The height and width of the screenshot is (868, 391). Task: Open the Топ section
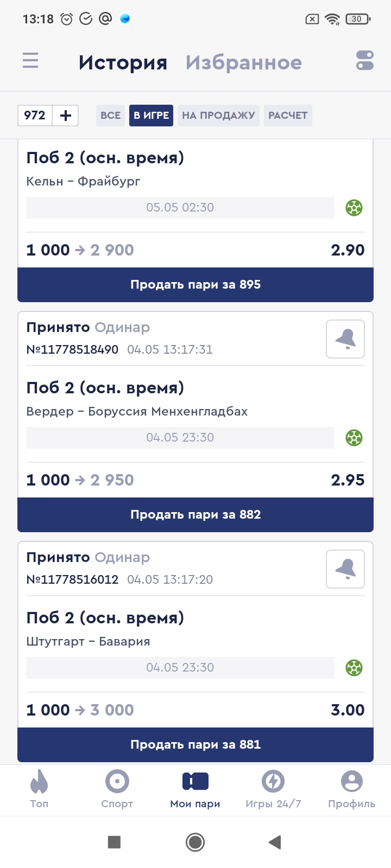pyautogui.click(x=39, y=790)
